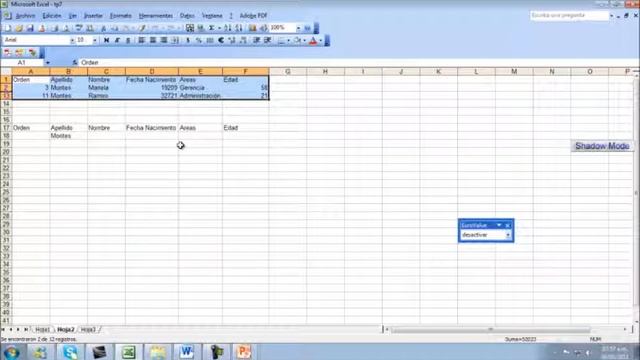Image resolution: width=640 pixels, height=360 pixels.
Task: Click the 'Escriba una pregunta' help box
Action: pyautogui.click(x=569, y=16)
